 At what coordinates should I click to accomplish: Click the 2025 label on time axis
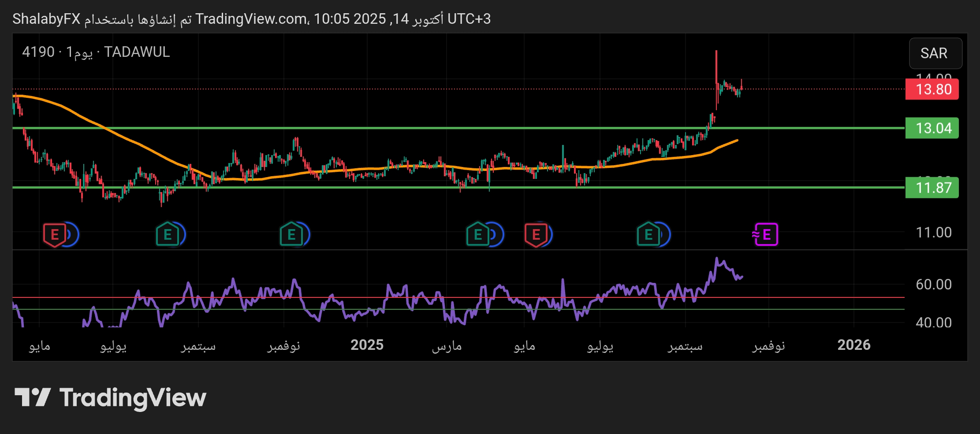(367, 345)
